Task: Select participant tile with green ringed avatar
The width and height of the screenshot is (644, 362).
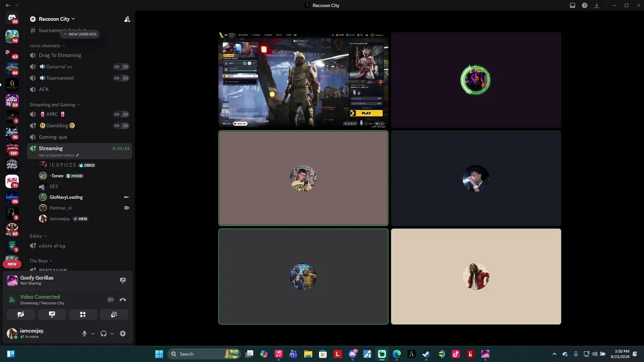Action: coord(476,80)
